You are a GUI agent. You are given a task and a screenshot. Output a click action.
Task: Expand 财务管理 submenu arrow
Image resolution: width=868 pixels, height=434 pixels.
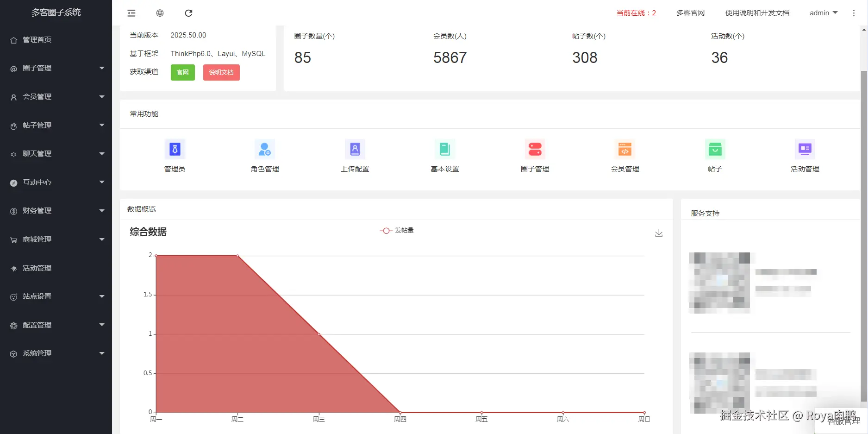[102, 211]
